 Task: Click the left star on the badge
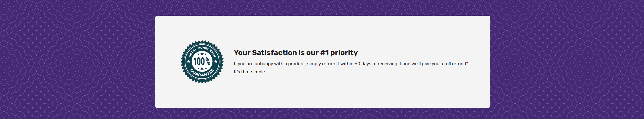pyautogui.click(x=189, y=61)
